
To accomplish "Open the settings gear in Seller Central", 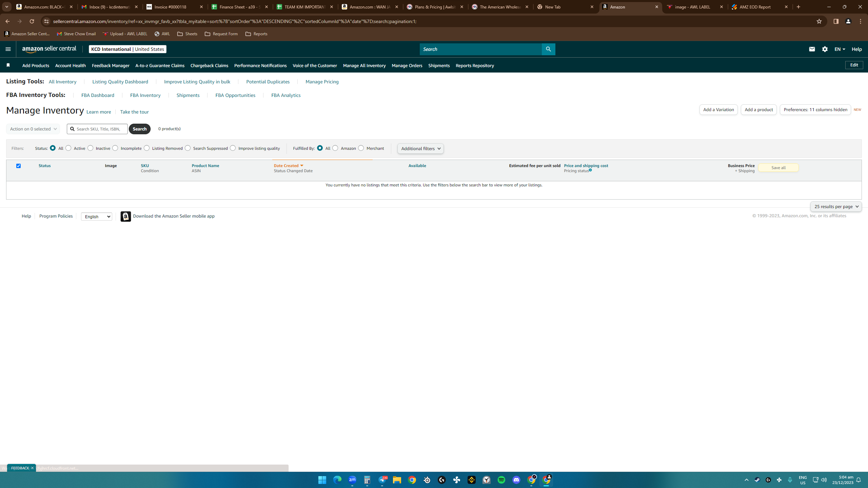I will (825, 49).
